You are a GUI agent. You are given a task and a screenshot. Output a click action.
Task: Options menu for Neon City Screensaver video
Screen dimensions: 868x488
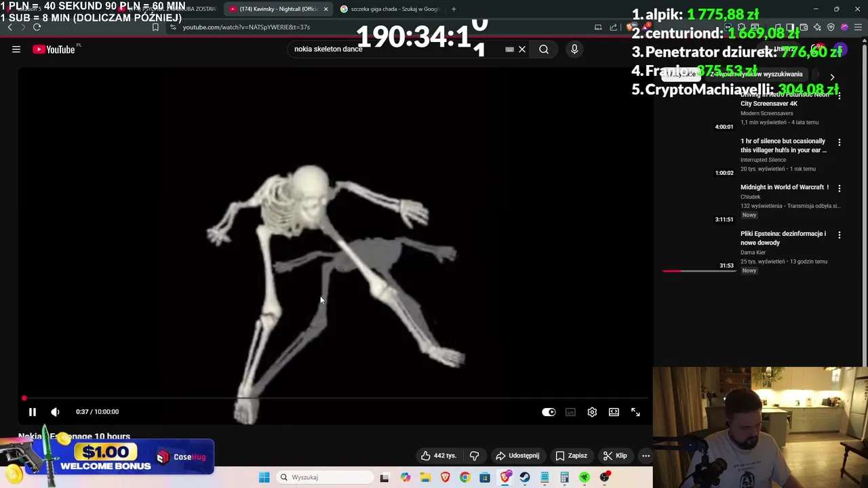pos(840,96)
